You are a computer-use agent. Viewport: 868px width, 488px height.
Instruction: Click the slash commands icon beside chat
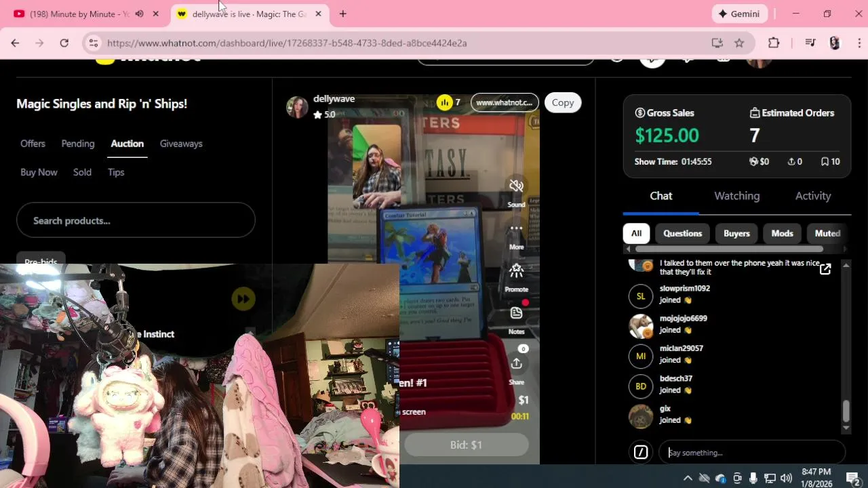pos(641,452)
